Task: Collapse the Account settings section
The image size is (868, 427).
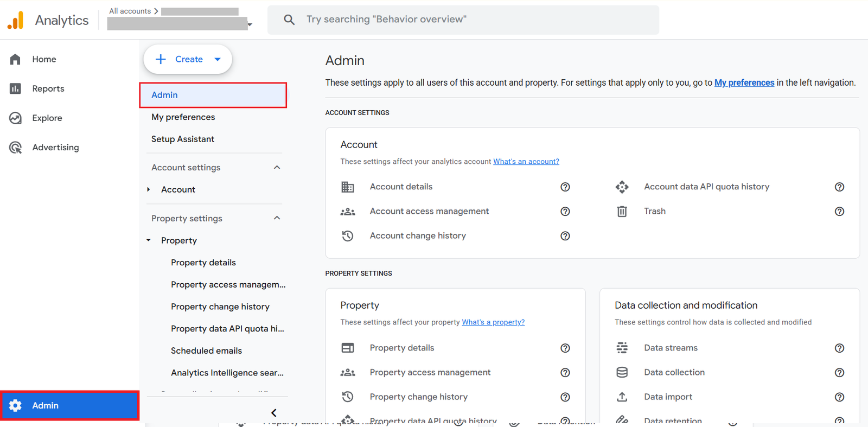Action: [277, 168]
